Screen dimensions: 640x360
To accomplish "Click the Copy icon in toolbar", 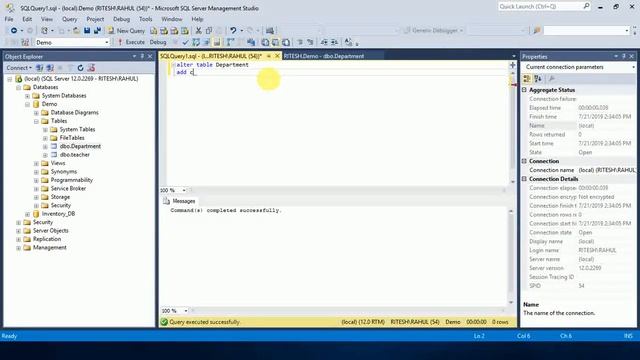I will [209, 31].
